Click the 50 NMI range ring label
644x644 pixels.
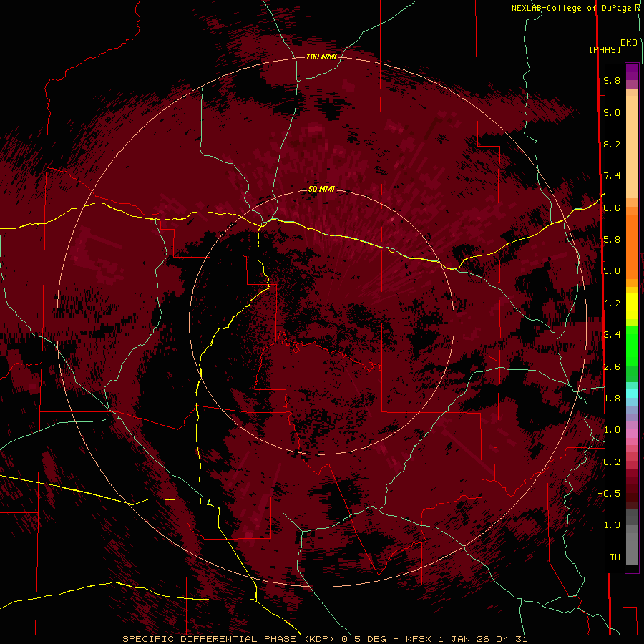click(321, 189)
